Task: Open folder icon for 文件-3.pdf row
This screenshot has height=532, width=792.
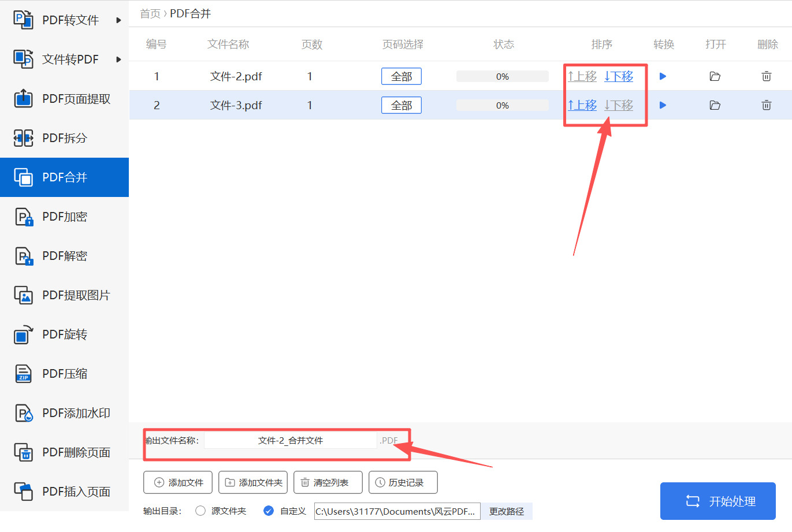Action: point(715,105)
